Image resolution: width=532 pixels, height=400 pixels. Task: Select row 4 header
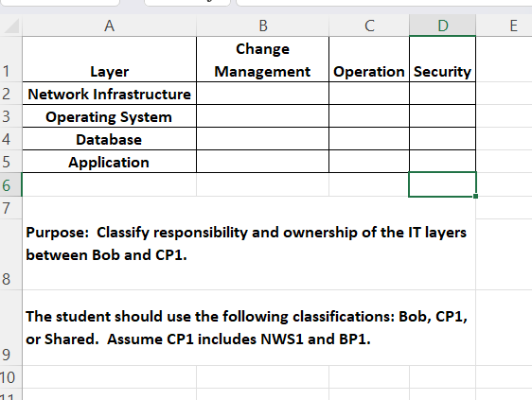(10, 139)
